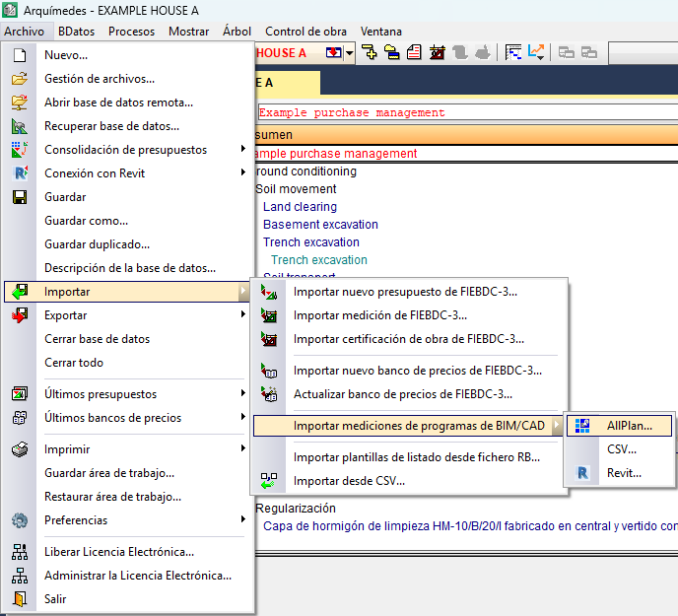Expand the Consolidación de presupuestos submenu arrow
The width and height of the screenshot is (678, 616).
[x=243, y=150]
